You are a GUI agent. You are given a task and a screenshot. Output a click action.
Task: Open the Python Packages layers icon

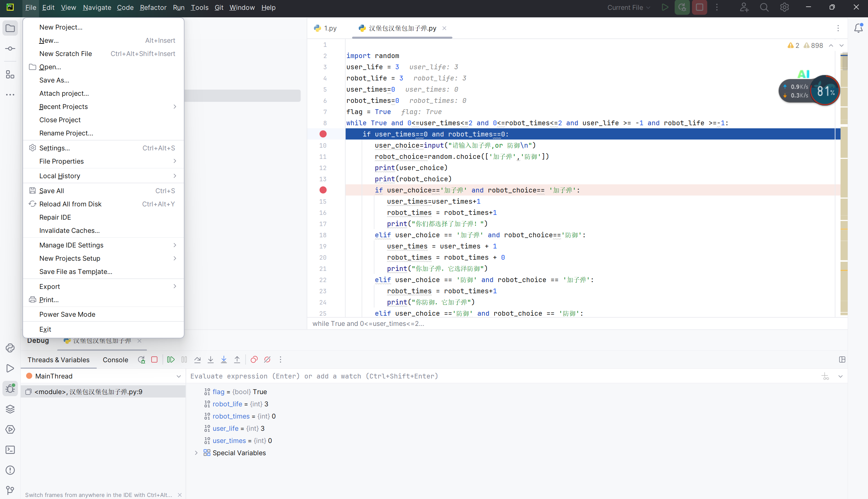tap(10, 409)
